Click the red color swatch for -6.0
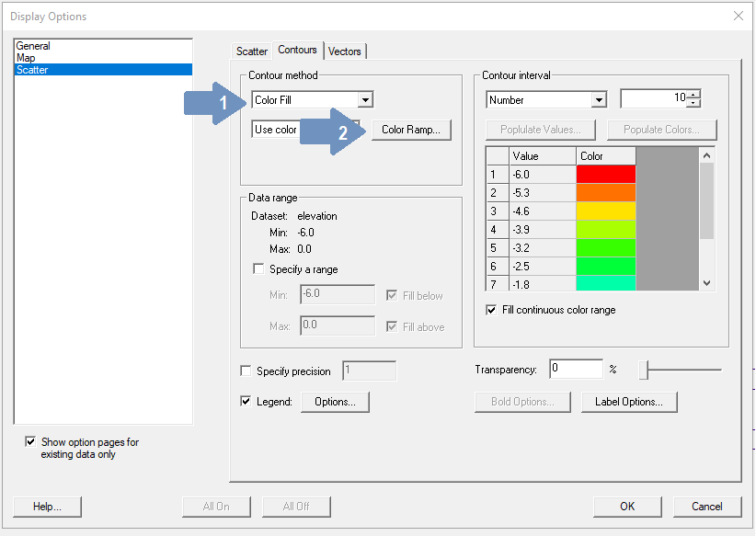Screen dimensions: 756x536 click(x=606, y=175)
